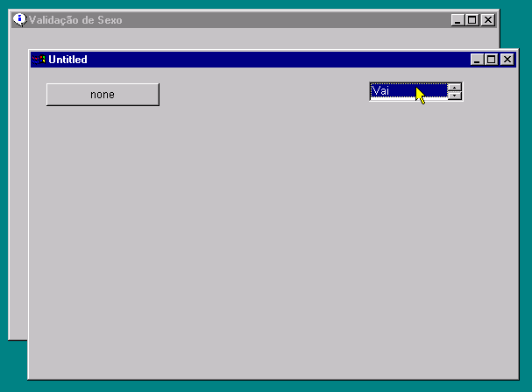
Task: Click the bottom border of the Untitled window
Action: point(263,380)
